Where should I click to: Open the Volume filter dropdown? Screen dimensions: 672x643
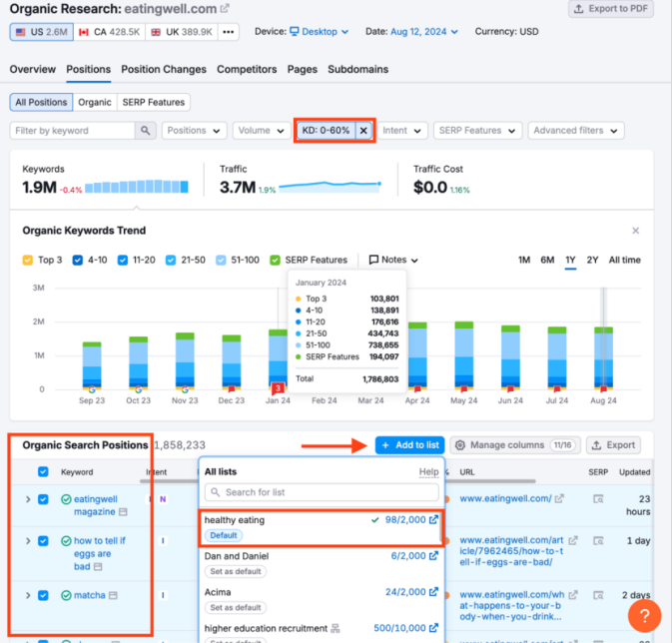click(260, 131)
